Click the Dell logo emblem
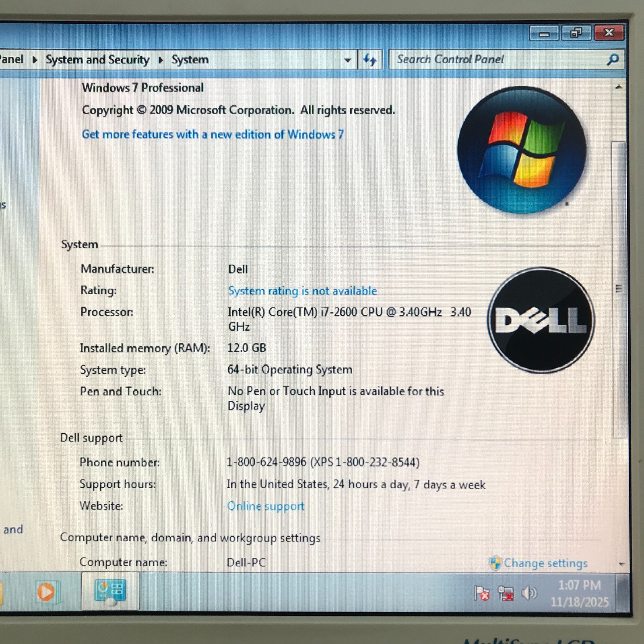Image resolution: width=644 pixels, height=644 pixels. pos(539,321)
